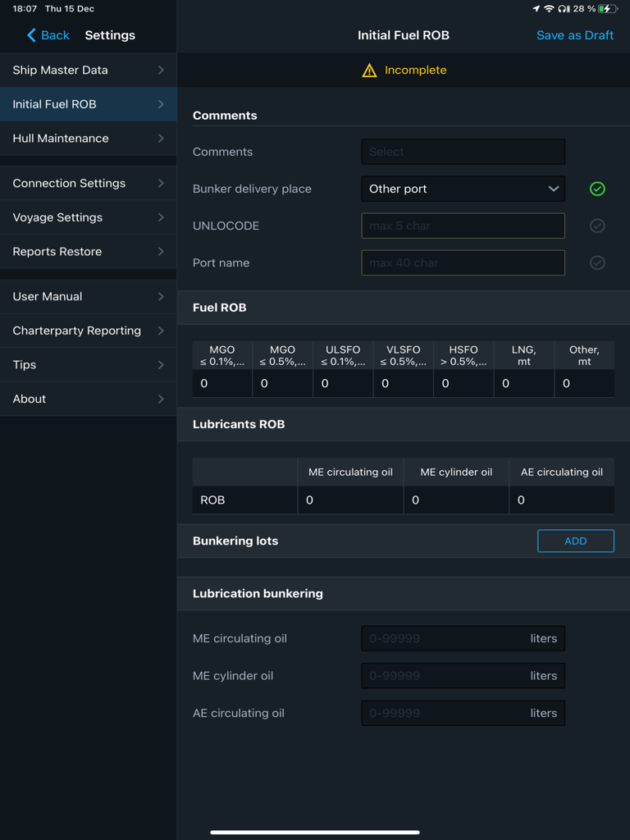Click the Comments select field
Viewport: 630px width, 840px height.
pos(463,152)
